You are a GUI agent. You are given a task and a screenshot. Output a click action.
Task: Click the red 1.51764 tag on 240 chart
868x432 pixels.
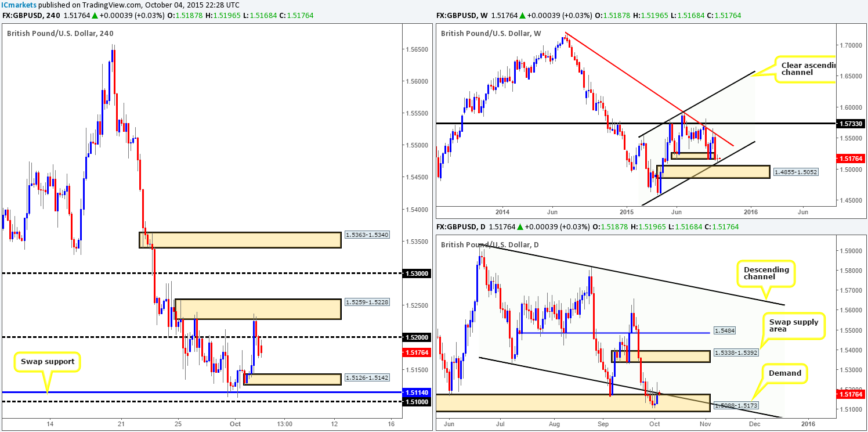click(x=417, y=352)
